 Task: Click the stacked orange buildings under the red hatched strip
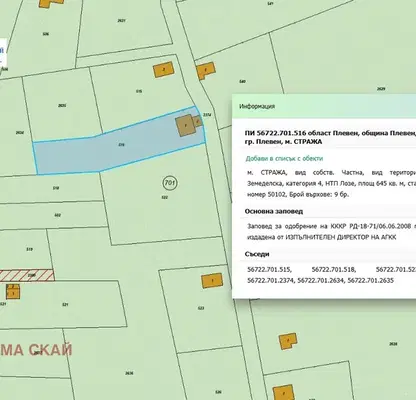(x=13, y=291)
